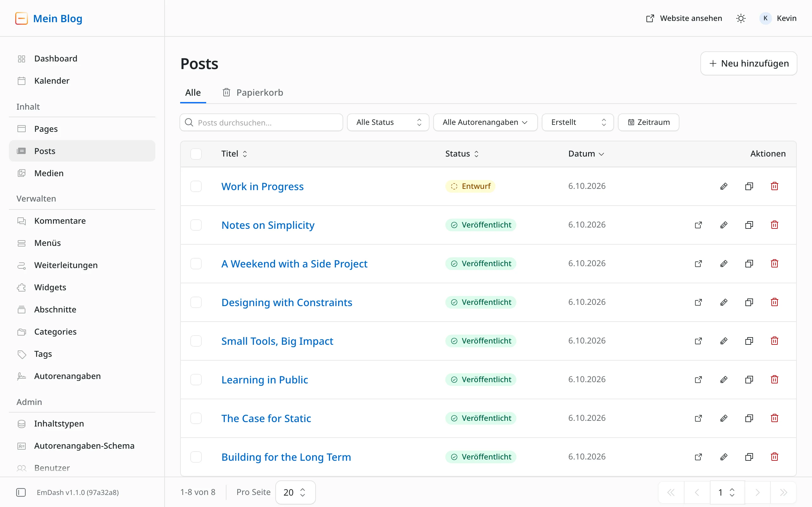The image size is (812, 507).
Task: Toggle the light/dark theme sun icon
Action: (741, 18)
